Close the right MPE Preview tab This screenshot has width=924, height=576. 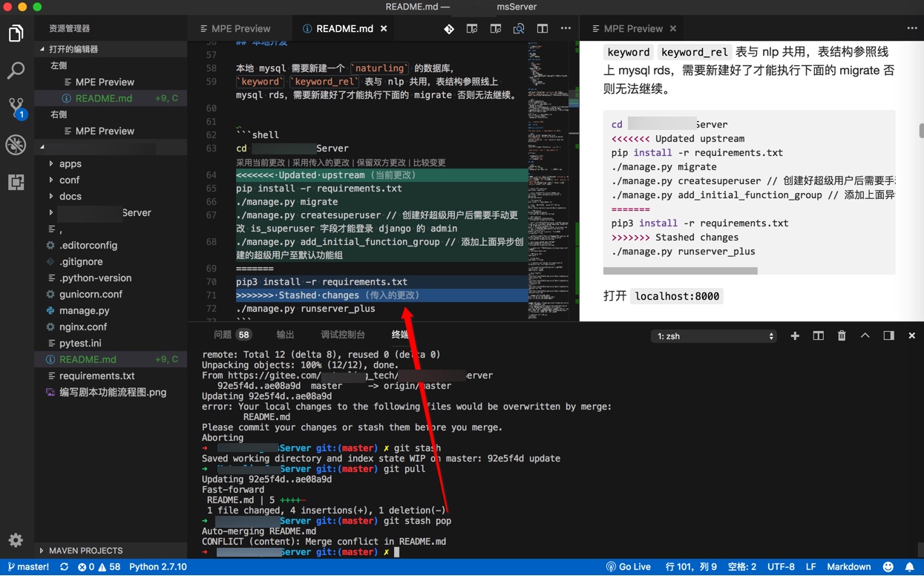tap(673, 29)
